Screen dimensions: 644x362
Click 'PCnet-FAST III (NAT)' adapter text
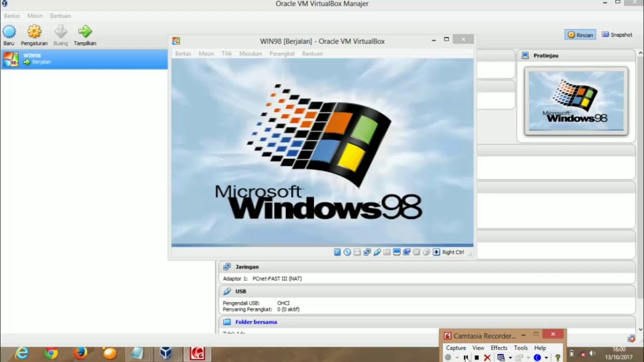277,279
